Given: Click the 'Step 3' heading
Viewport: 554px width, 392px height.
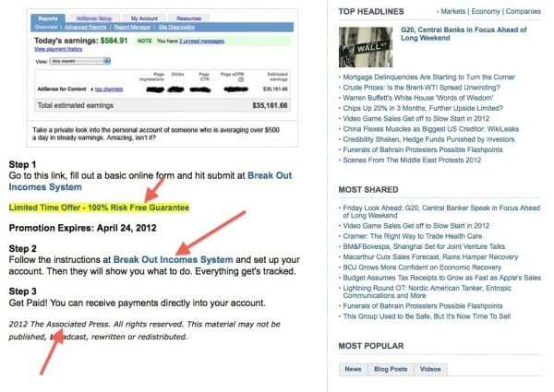Looking at the screenshot, I should 22,291.
